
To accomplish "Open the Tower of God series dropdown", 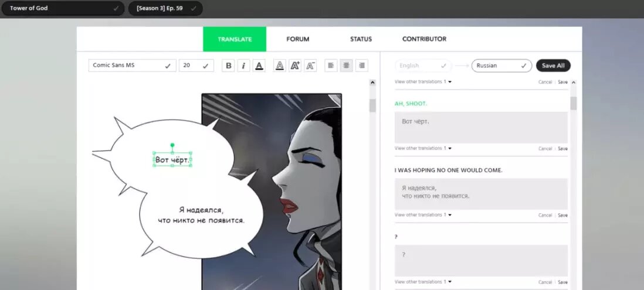I will (63, 8).
